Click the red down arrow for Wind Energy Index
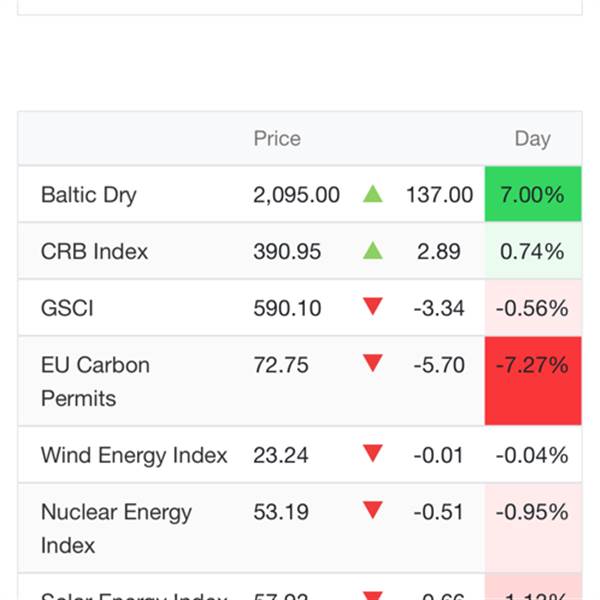The image size is (600, 600). click(373, 455)
